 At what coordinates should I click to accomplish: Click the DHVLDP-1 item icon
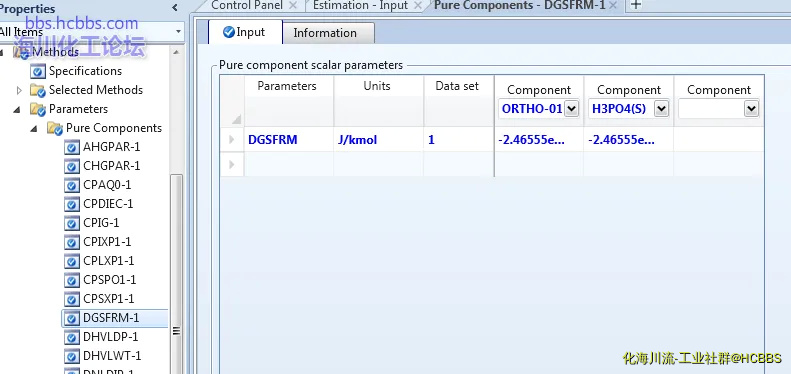click(x=72, y=337)
